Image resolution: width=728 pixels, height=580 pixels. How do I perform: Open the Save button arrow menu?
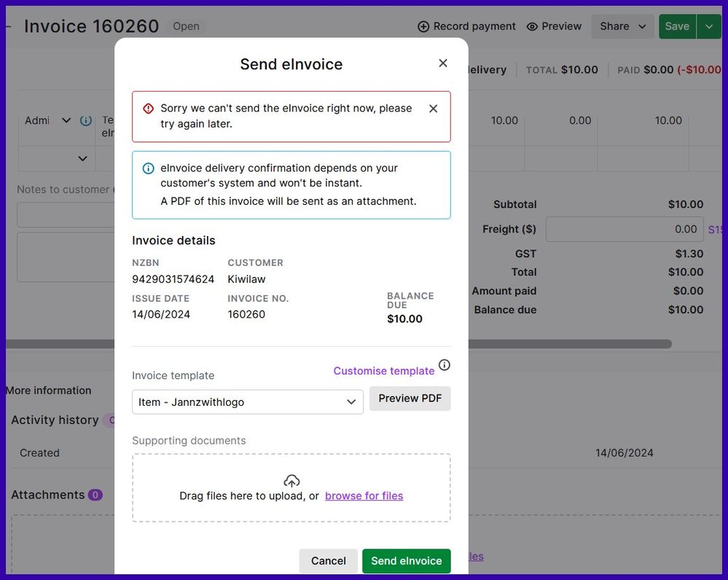(x=709, y=27)
